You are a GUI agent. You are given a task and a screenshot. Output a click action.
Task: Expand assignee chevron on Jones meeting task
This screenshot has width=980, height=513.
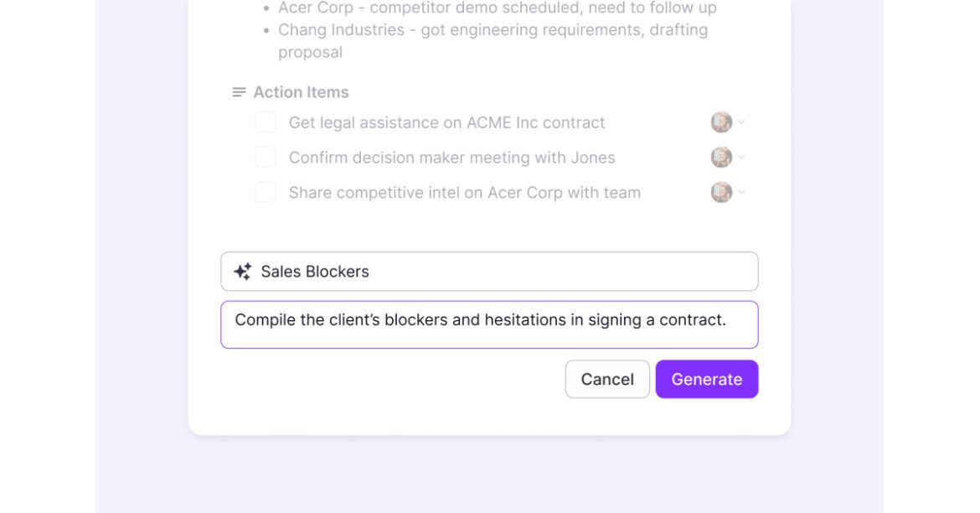point(741,158)
